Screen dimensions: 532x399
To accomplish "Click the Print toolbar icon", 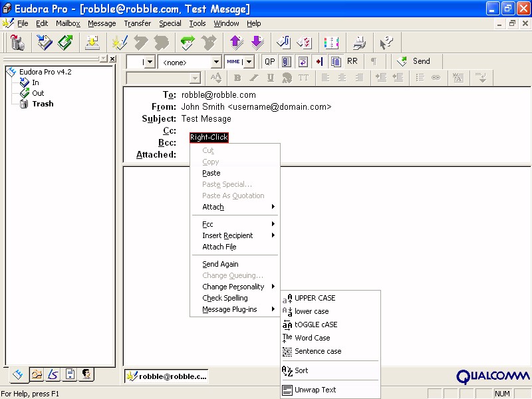I will [x=359, y=43].
